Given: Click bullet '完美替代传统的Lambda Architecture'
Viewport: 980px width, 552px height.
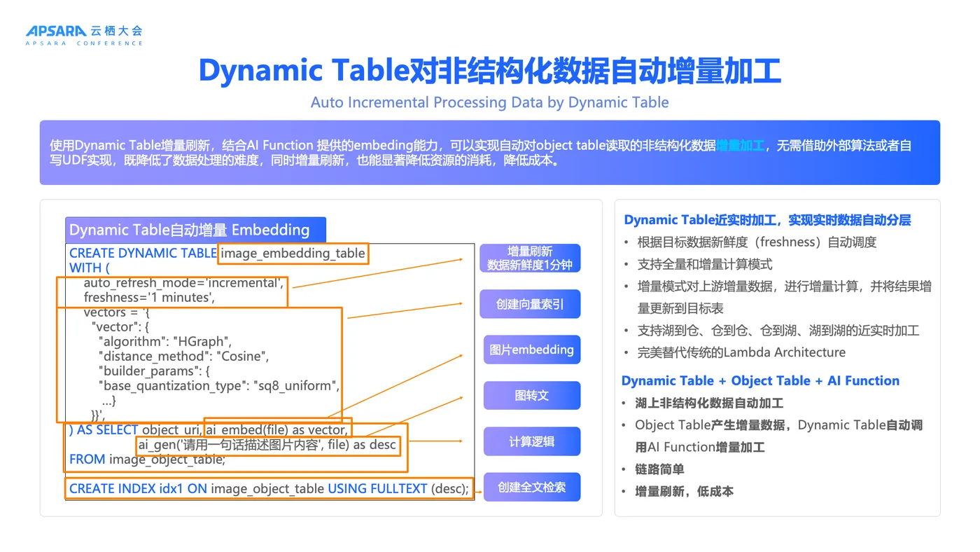Looking at the screenshot, I should [741, 352].
